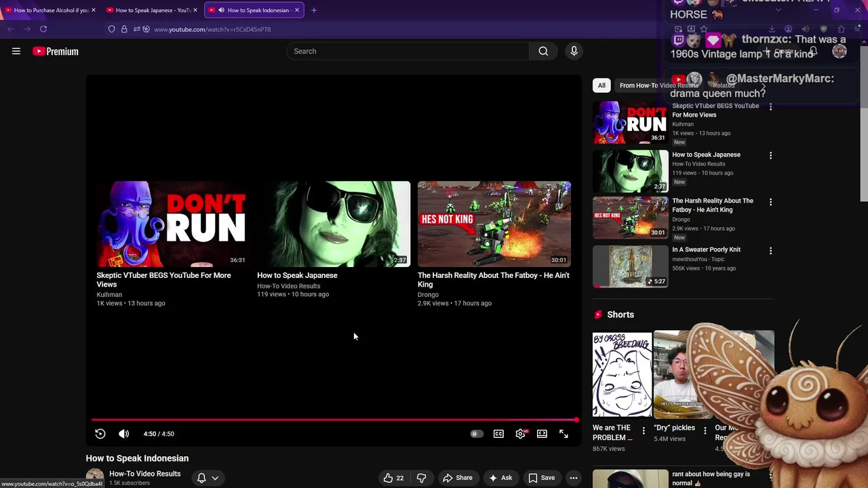Viewport: 868px width, 488px height.
Task: Close the How to Speak Indonesian browser tab
Action: [x=297, y=10]
